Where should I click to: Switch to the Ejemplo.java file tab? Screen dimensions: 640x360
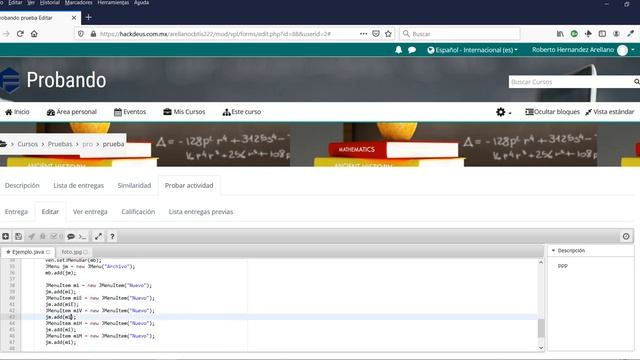click(28, 252)
